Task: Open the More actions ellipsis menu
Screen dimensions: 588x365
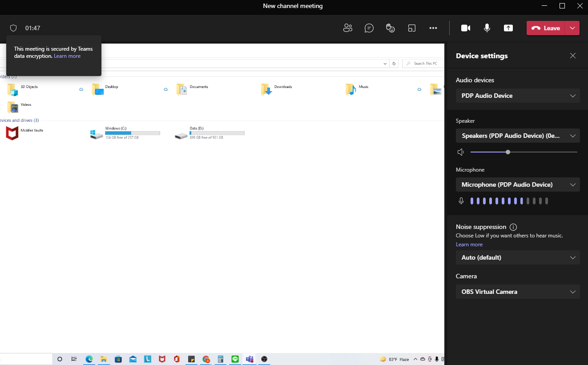Action: [433, 28]
